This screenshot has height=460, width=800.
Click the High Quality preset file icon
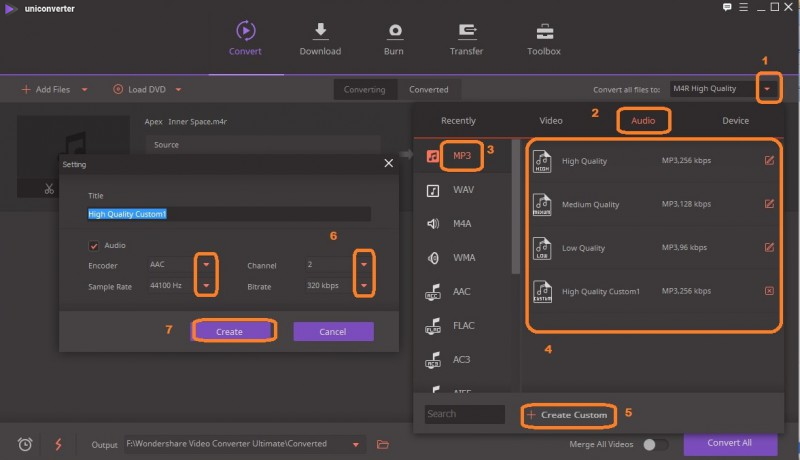[542, 161]
